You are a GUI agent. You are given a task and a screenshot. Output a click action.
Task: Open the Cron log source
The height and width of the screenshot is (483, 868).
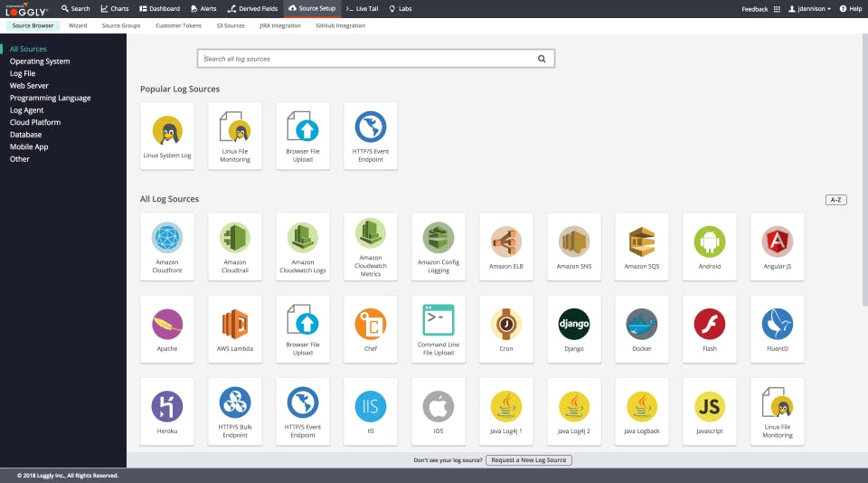click(x=506, y=329)
